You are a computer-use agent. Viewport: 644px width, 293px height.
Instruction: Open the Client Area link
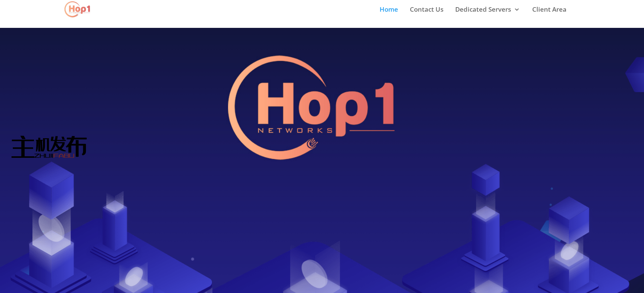pos(549,9)
